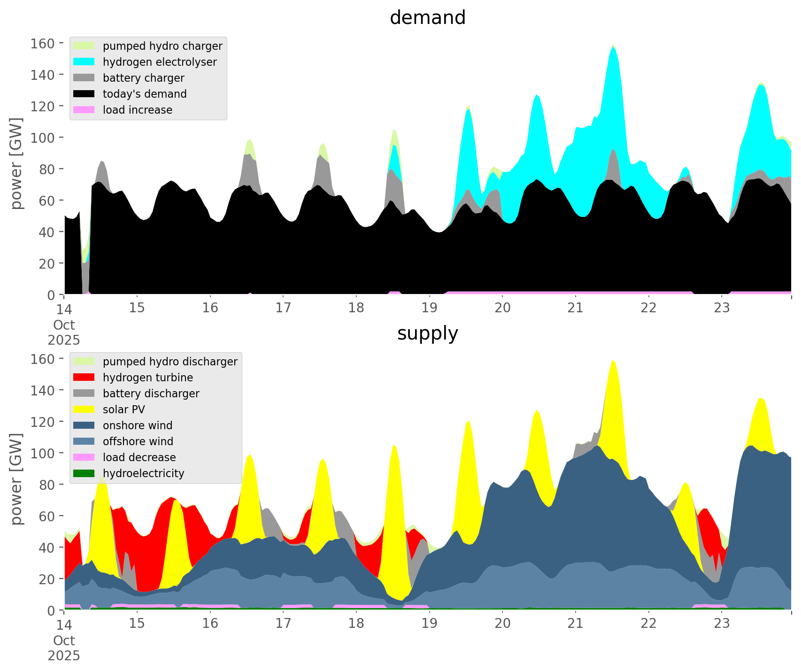The image size is (801, 672).
Task: Click the offshore wind legend label
Action: [x=138, y=441]
